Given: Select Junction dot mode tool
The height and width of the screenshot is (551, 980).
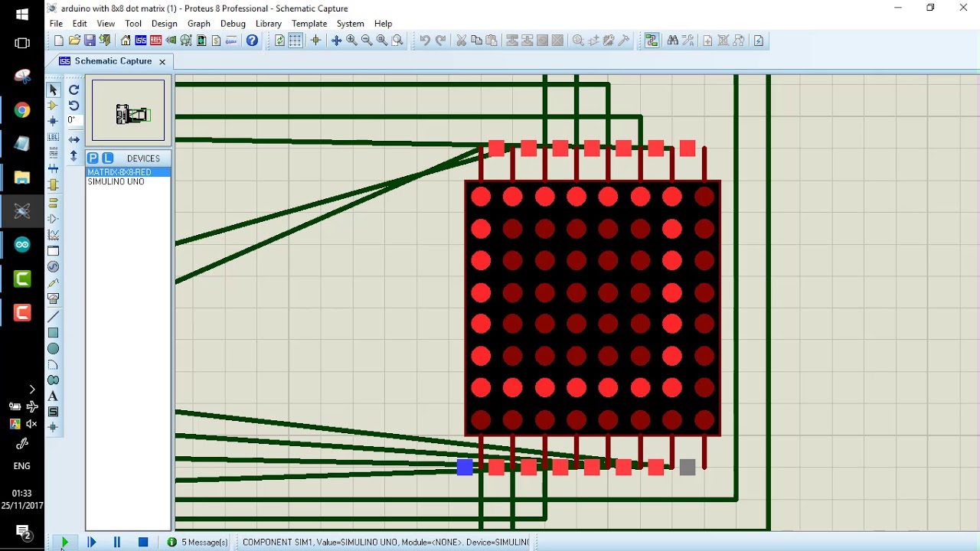Looking at the screenshot, I should tap(53, 121).
